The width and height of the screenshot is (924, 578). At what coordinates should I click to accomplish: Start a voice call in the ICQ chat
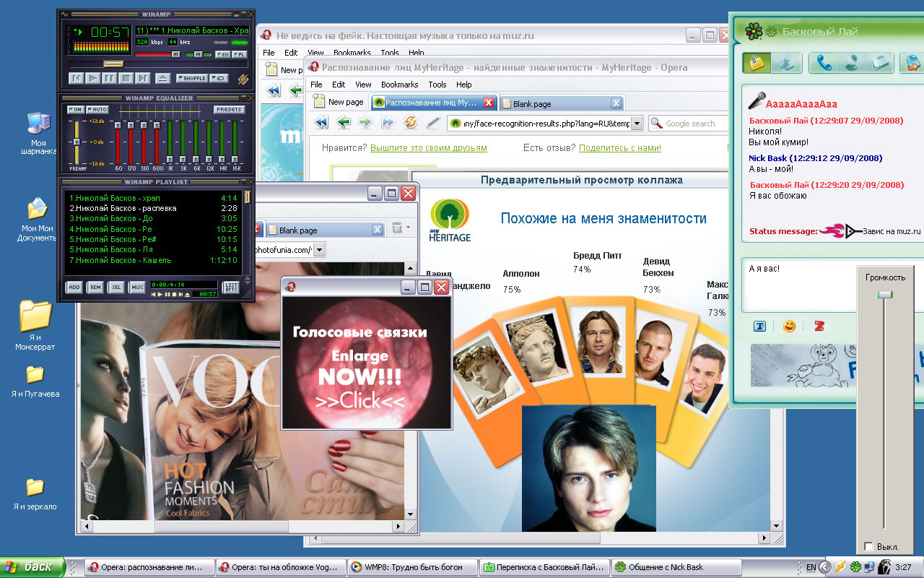click(x=823, y=64)
